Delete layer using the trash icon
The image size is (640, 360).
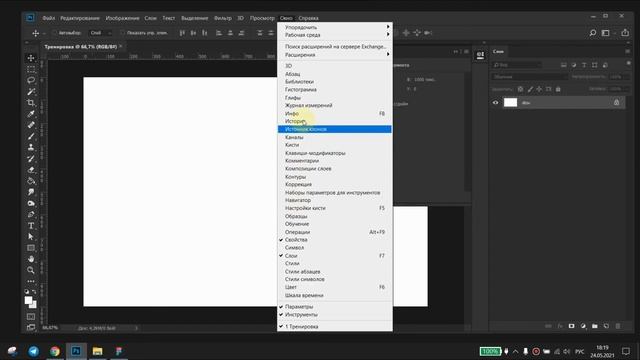click(x=618, y=326)
